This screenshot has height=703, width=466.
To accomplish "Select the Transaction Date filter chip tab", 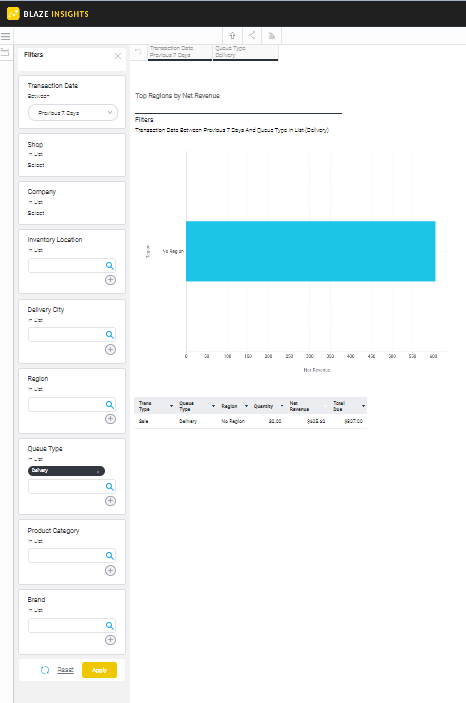I will pos(180,52).
